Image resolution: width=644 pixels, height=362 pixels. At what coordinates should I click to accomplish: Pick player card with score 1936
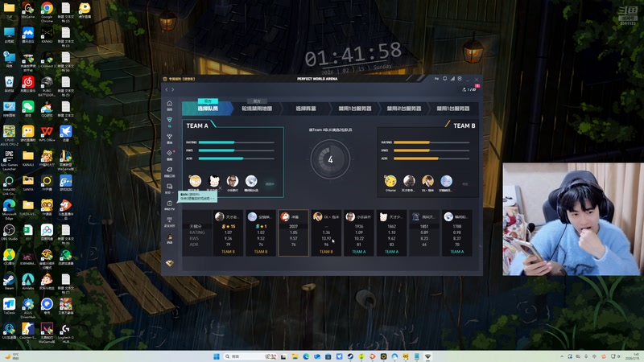pyautogui.click(x=358, y=233)
